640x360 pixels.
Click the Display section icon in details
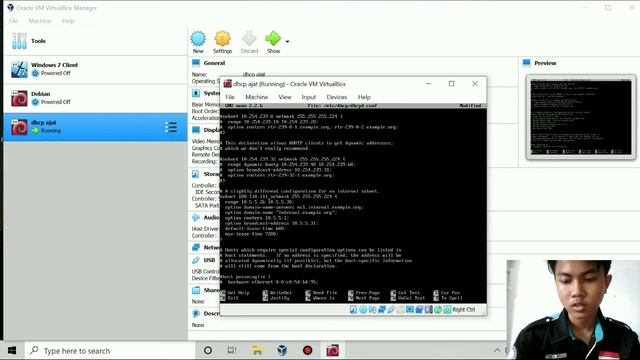[x=196, y=130]
